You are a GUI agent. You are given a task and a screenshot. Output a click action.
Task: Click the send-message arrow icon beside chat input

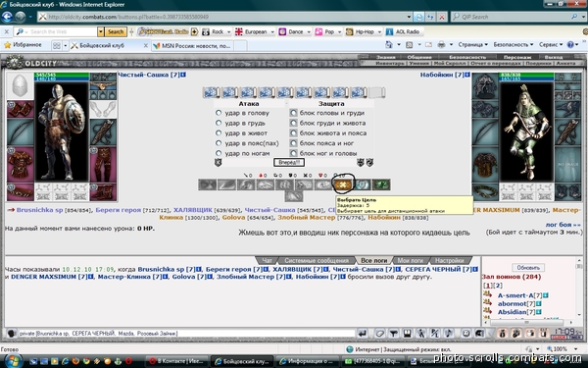point(362,333)
